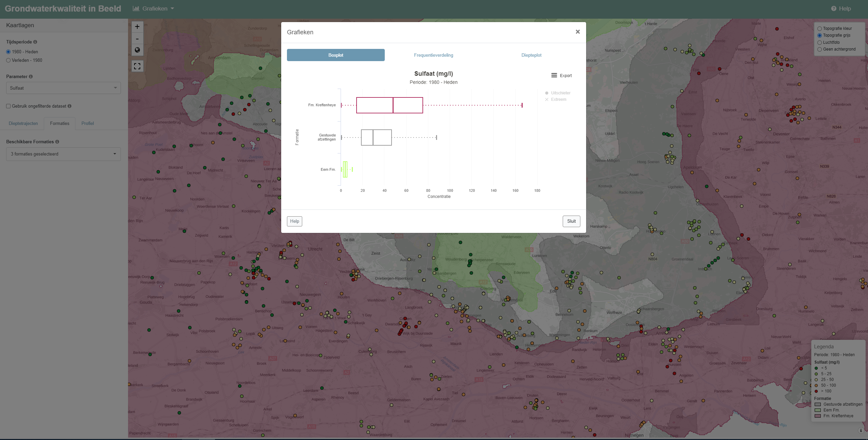The height and width of the screenshot is (440, 868).
Task: Click the info icon next to Tijdsperiode
Action: (x=35, y=42)
